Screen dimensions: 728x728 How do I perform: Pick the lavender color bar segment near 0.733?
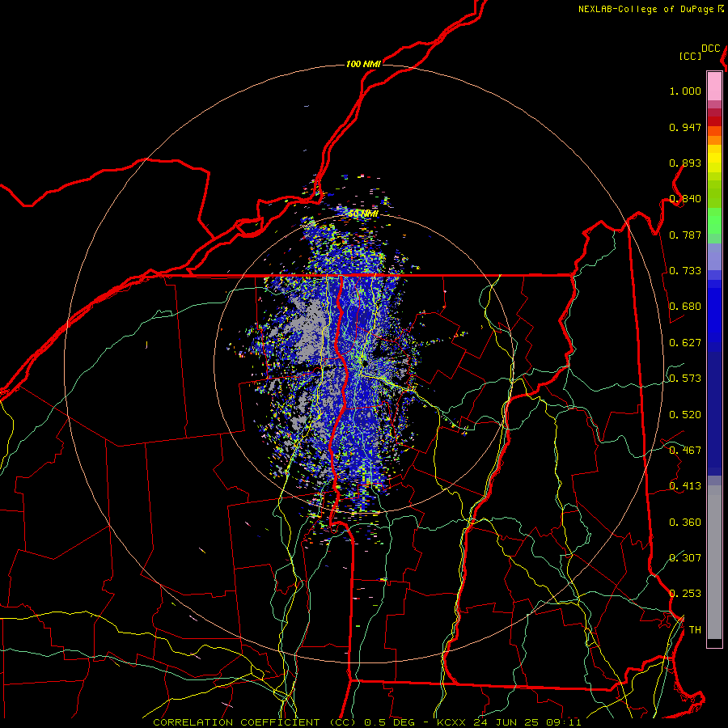click(x=714, y=256)
